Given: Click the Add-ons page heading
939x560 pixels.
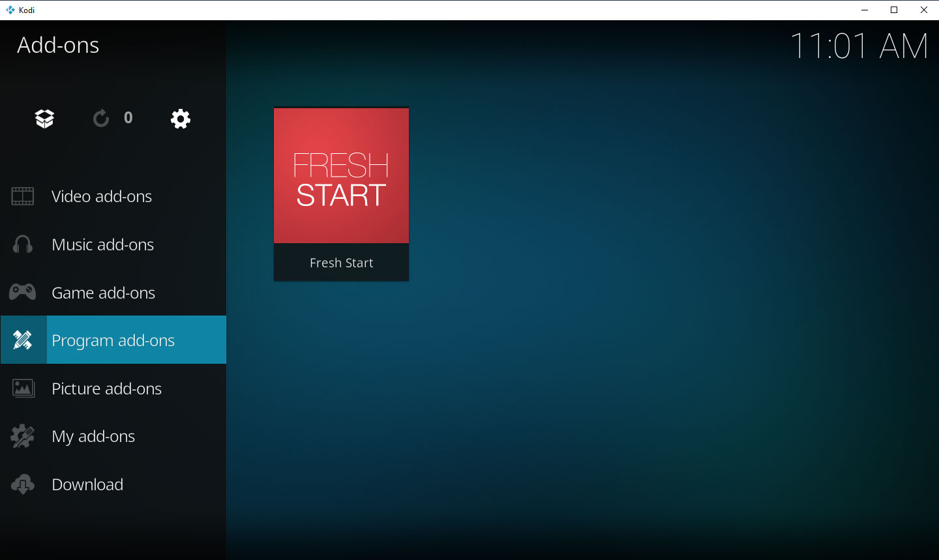Looking at the screenshot, I should (57, 45).
